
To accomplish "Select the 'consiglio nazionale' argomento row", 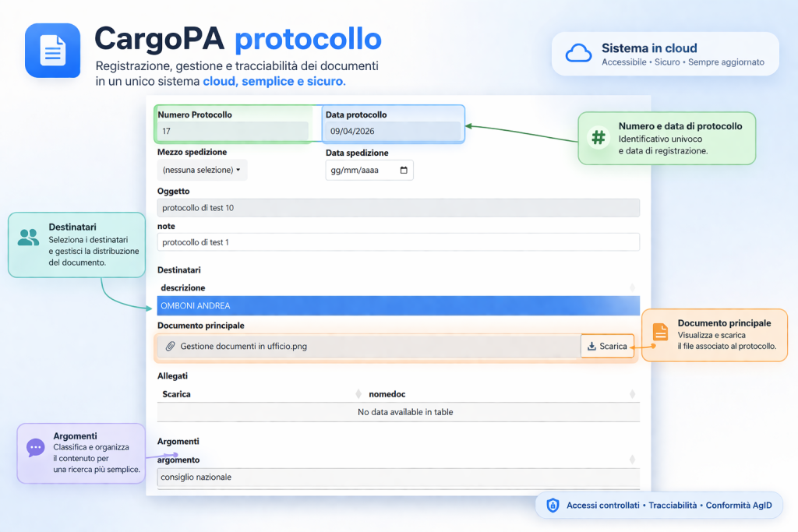I will (x=398, y=477).
